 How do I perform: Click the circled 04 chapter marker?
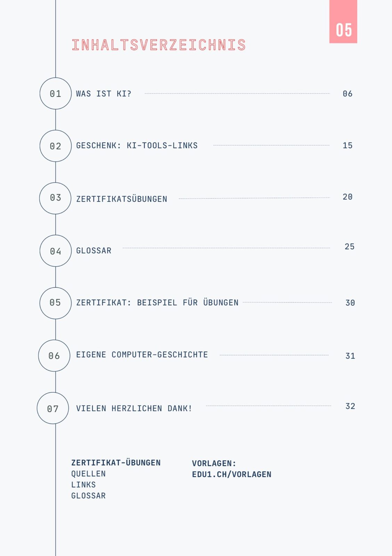click(56, 251)
